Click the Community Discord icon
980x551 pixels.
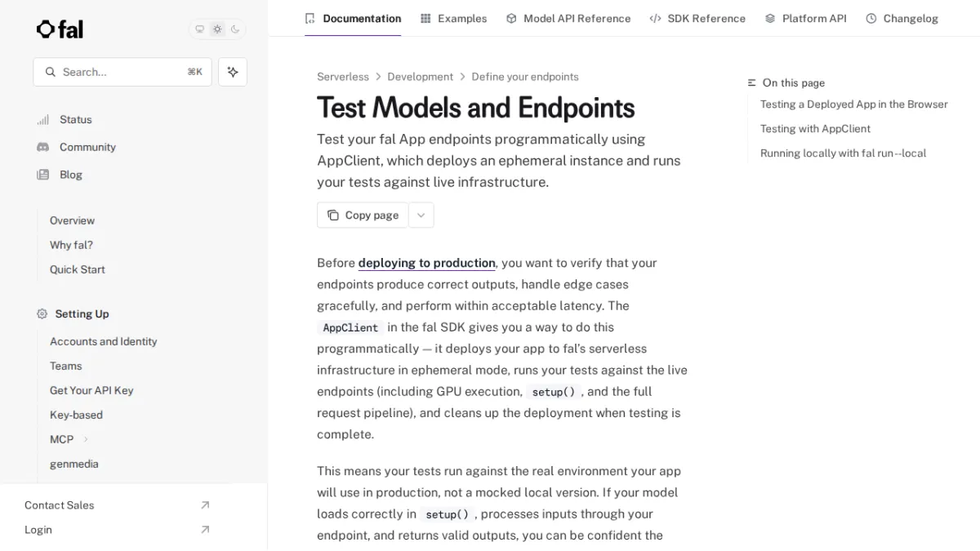coord(42,147)
